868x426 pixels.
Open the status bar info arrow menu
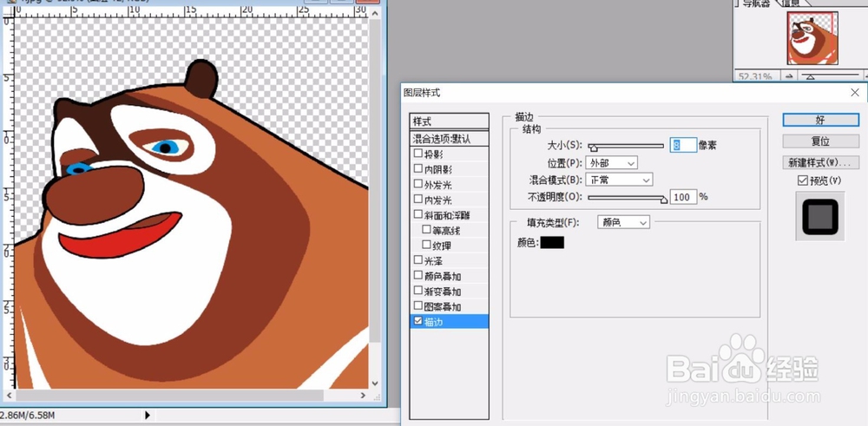point(148,415)
